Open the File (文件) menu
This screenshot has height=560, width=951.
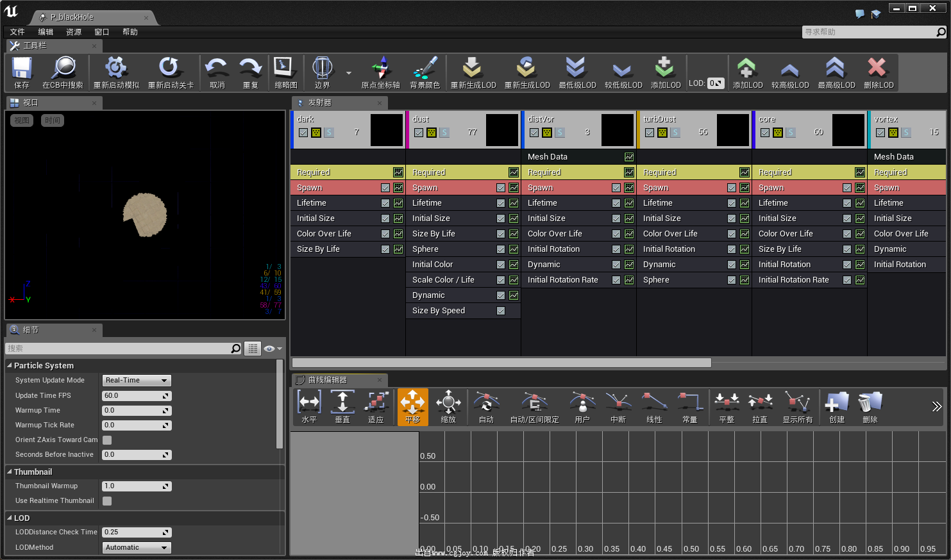coord(17,32)
